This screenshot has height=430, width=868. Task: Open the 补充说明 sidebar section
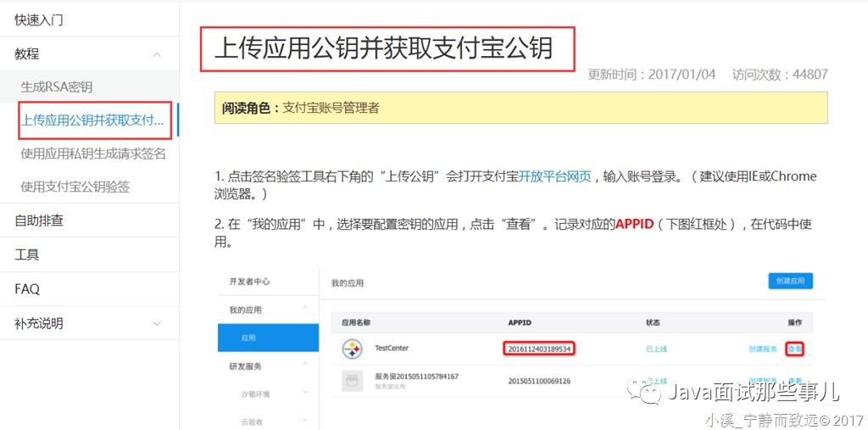(x=39, y=323)
